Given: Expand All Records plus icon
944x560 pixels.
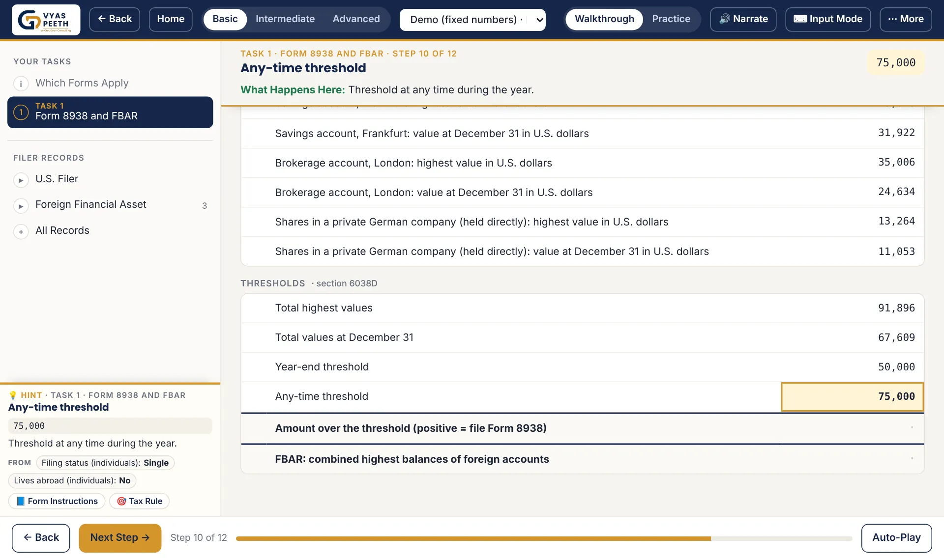Looking at the screenshot, I should click(21, 232).
